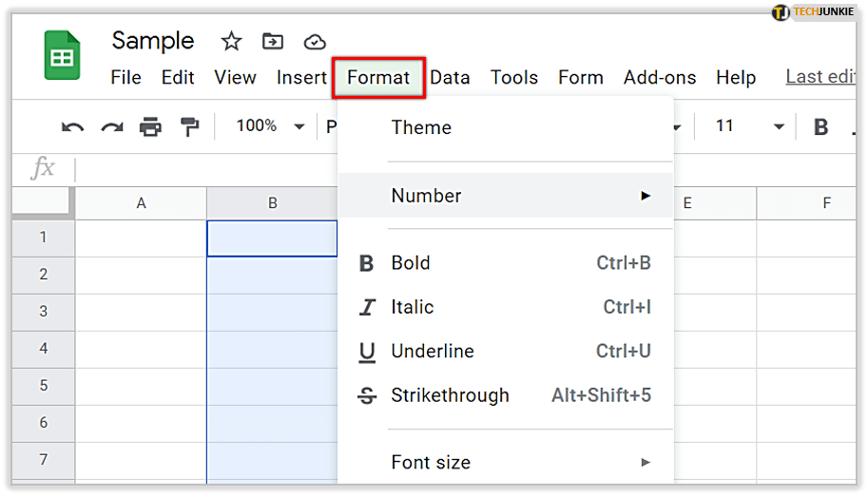Click the Google Sheets home logo
The image size is (868, 496).
[x=63, y=56]
